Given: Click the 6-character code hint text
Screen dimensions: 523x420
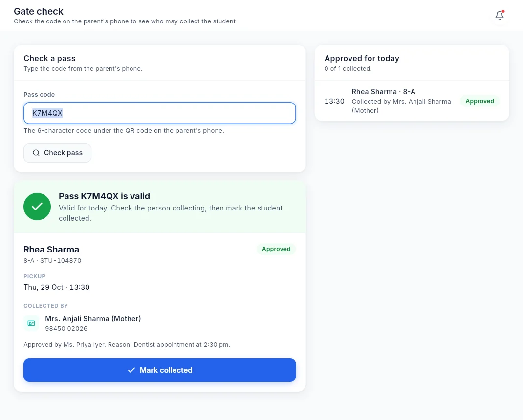Looking at the screenshot, I should (x=124, y=131).
